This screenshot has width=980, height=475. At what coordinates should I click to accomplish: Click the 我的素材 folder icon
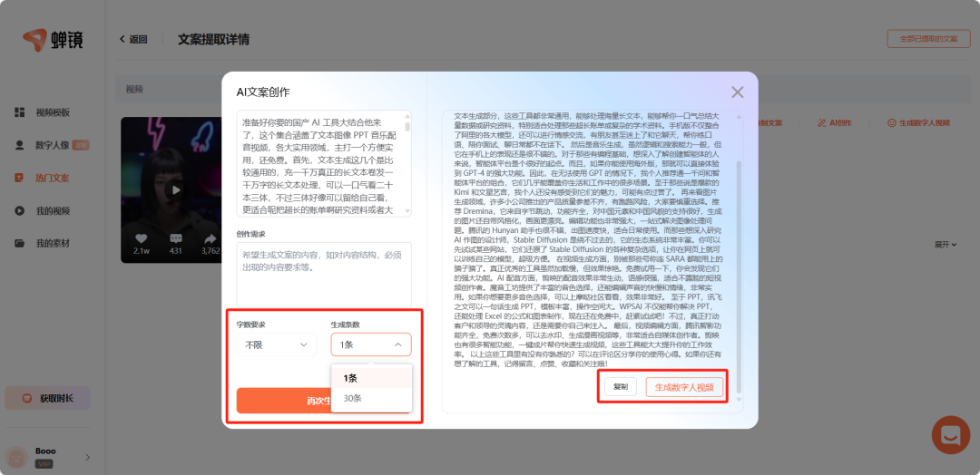[x=20, y=243]
